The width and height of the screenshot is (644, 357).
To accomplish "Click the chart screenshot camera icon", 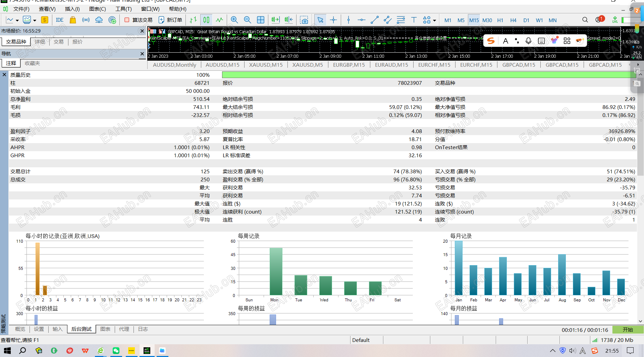I will click(x=304, y=20).
